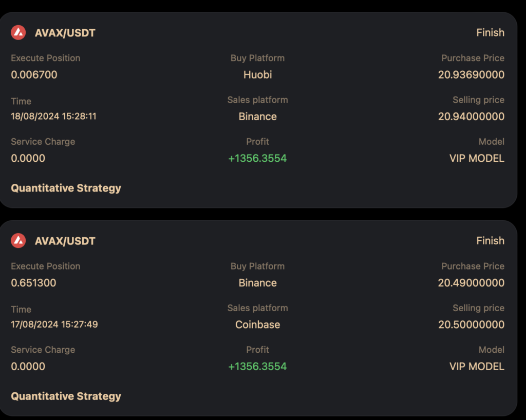Image resolution: width=526 pixels, height=420 pixels.
Task: Click the 18/08/2024 15:28:11 timestamp
Action: 53,117
